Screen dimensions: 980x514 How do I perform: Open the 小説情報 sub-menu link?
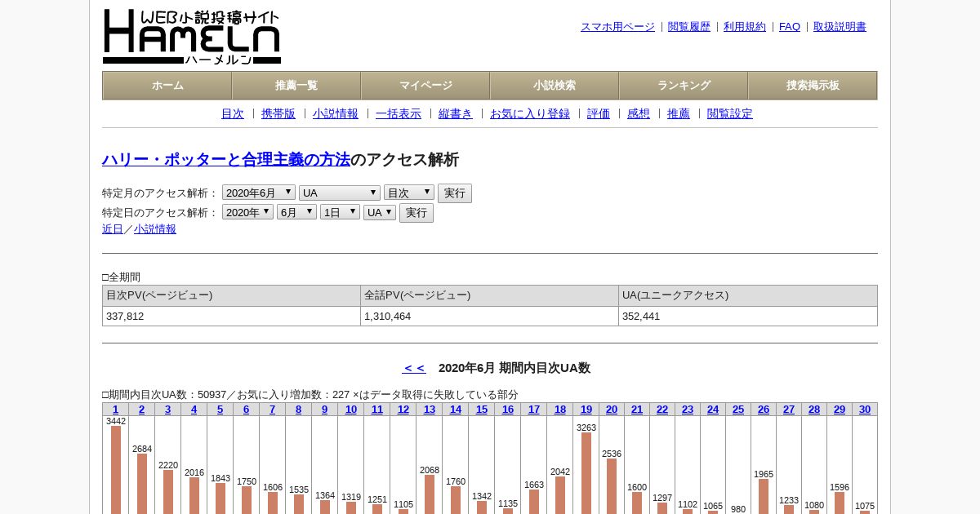pyautogui.click(x=336, y=114)
